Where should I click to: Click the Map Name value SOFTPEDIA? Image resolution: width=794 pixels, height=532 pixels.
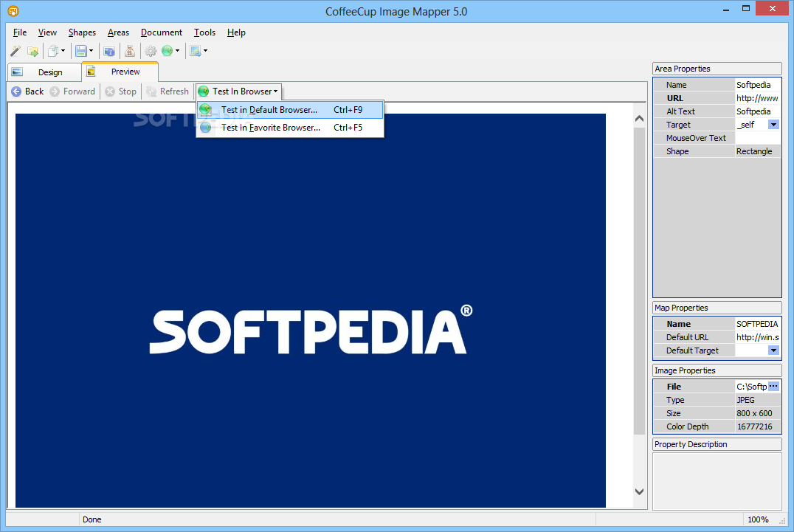point(758,324)
